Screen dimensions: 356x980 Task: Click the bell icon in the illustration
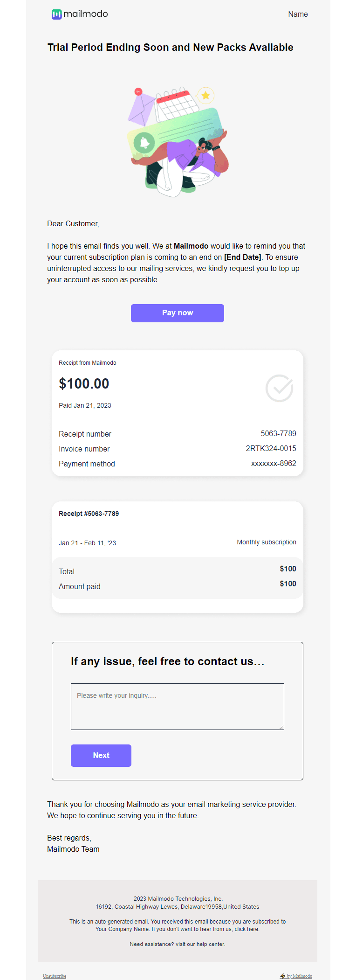tap(144, 143)
